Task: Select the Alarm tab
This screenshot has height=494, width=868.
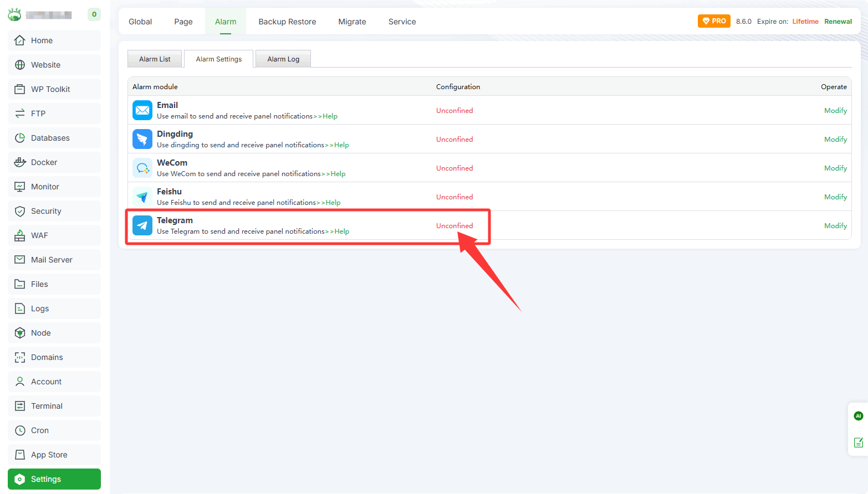Action: click(x=226, y=22)
